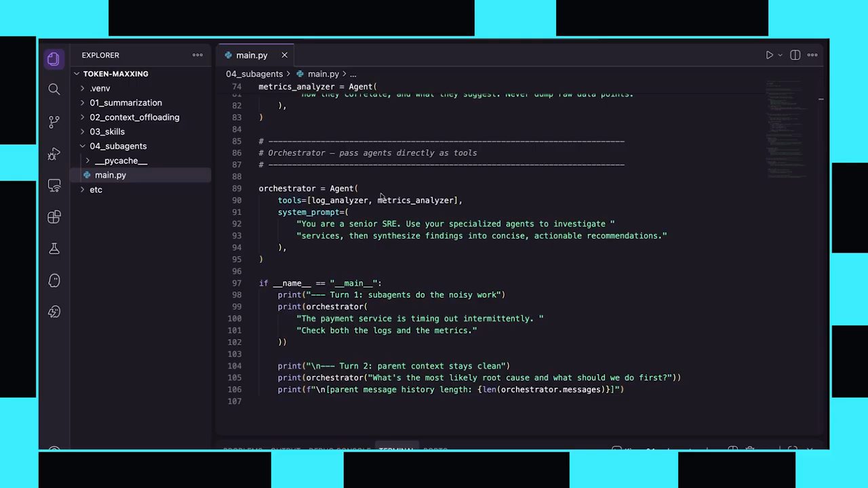
Task: Collapse the 04_subagents folder
Action: (82, 146)
